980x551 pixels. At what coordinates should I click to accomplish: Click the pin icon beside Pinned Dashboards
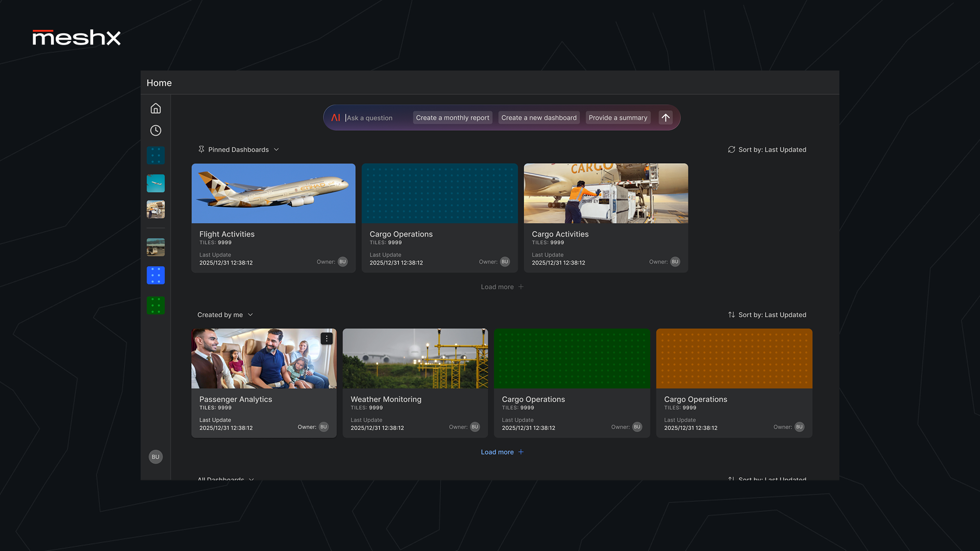click(x=201, y=149)
